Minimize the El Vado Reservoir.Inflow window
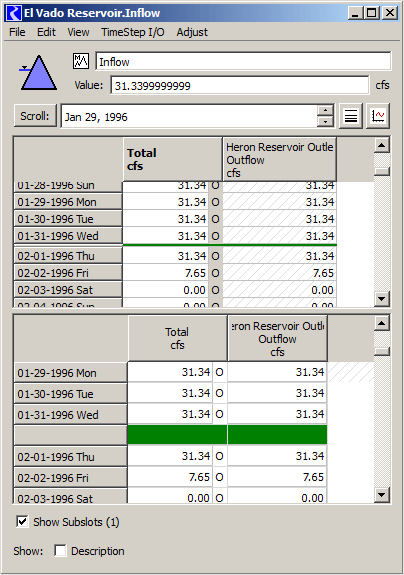 (355, 13)
